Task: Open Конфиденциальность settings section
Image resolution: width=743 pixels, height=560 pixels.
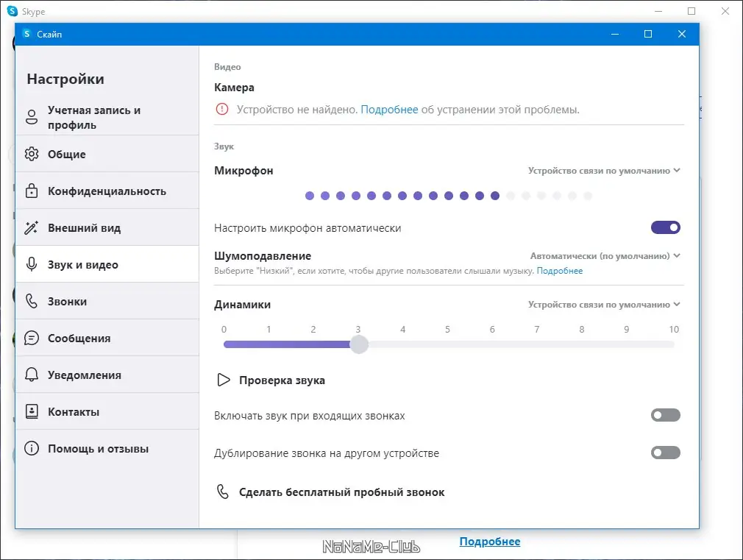Action: (107, 191)
